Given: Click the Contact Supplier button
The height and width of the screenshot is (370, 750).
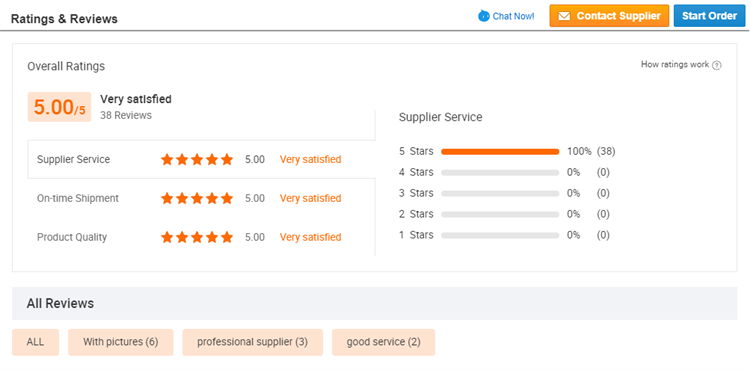Looking at the screenshot, I should (x=609, y=16).
